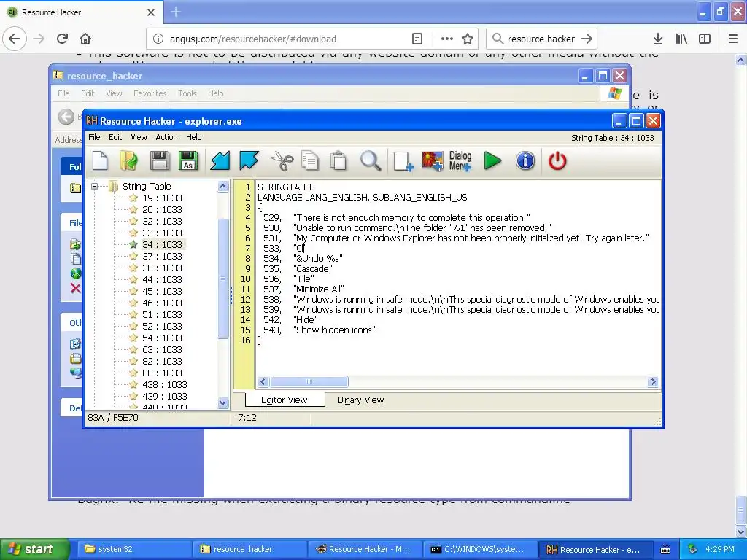747x560 pixels.
Task: Open the Firefox Library icon
Action: pos(681,39)
